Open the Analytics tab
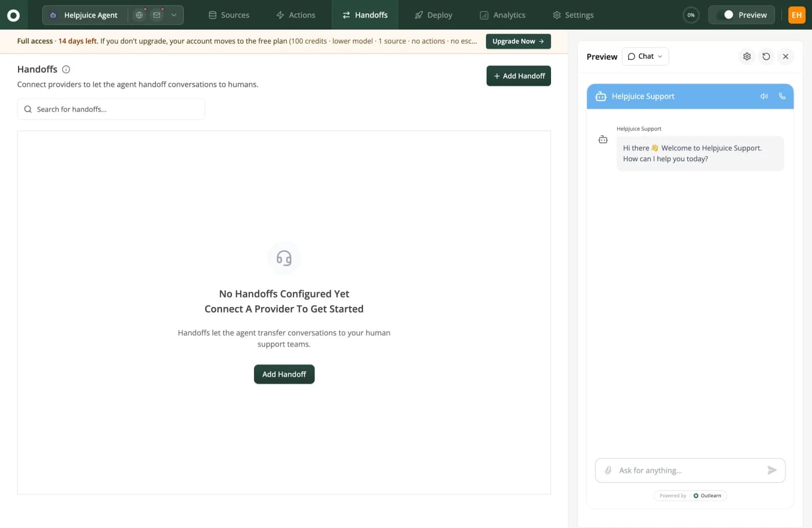This screenshot has height=528, width=812. point(502,15)
